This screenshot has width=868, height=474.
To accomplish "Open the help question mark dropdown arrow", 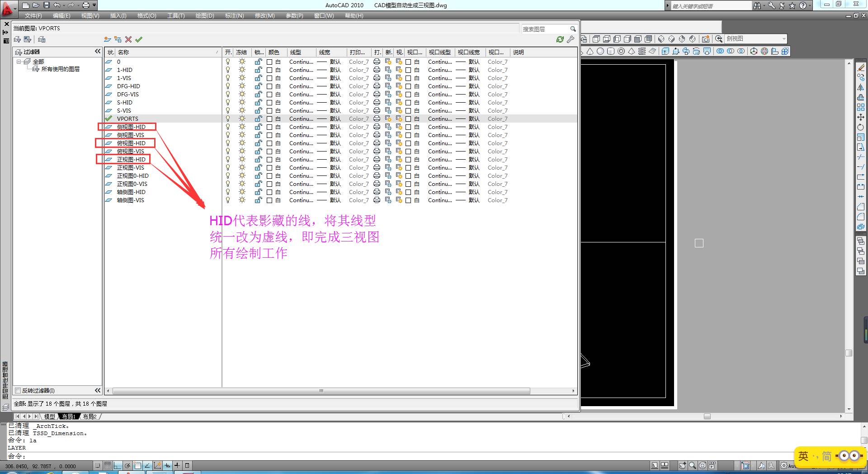I will 809,5.
